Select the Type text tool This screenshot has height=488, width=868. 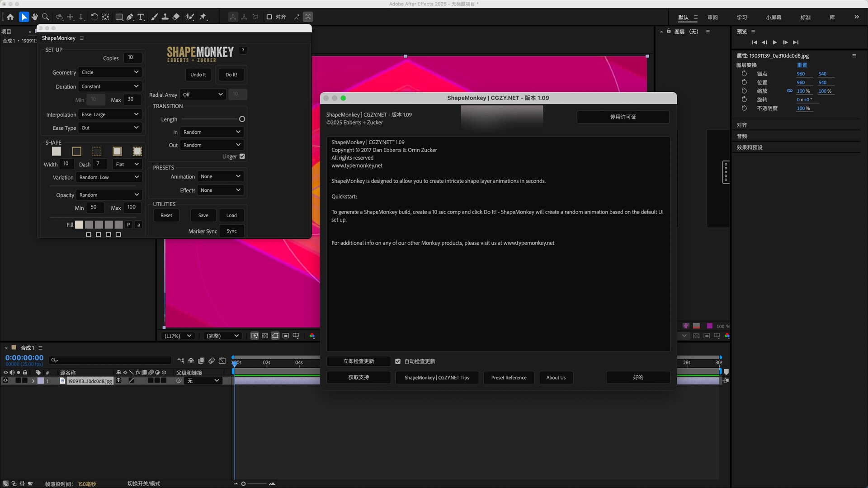141,17
